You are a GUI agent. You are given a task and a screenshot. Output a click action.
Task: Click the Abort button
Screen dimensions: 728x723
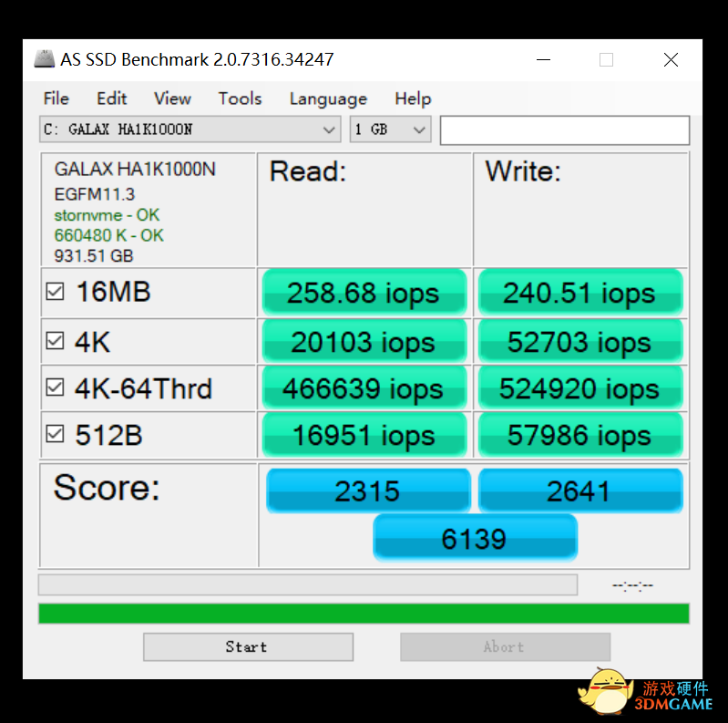click(x=505, y=646)
